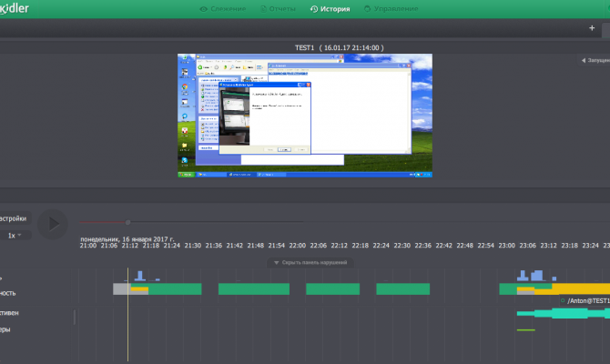
Task: Click the 22:00 time label on timeline
Action: [x=297, y=246]
